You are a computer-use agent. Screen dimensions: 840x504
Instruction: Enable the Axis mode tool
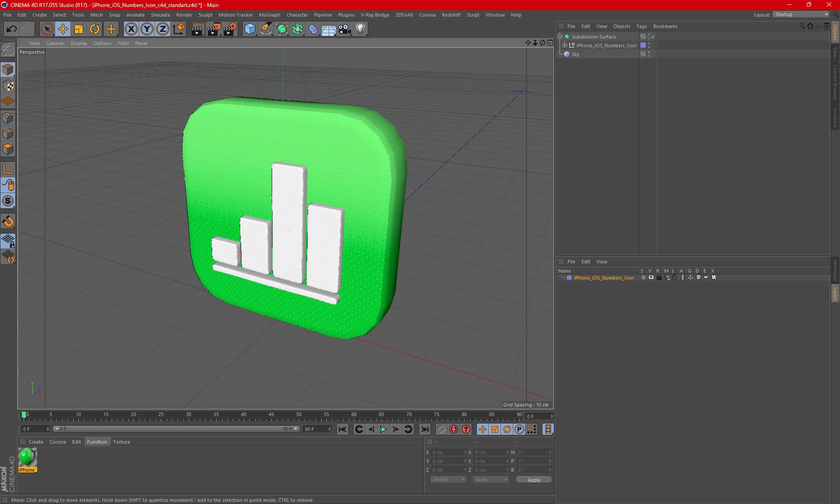click(8, 169)
